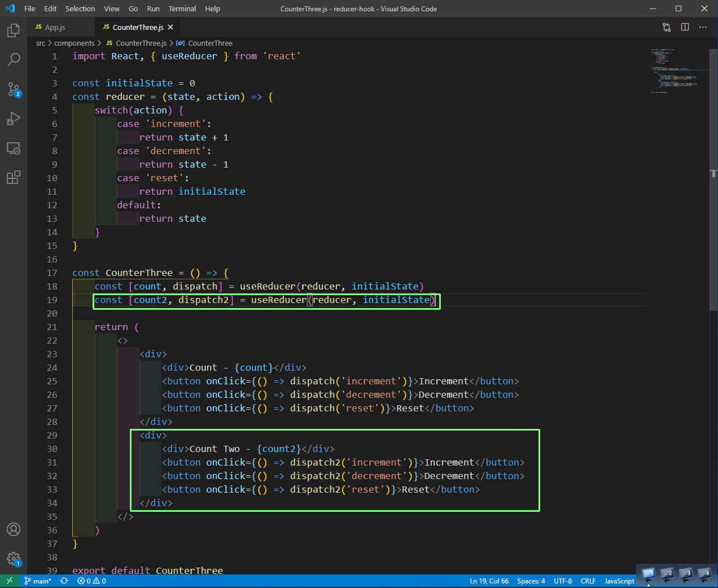The height and width of the screenshot is (588, 718).
Task: Open the Accounts menu icon
Action: [x=14, y=529]
